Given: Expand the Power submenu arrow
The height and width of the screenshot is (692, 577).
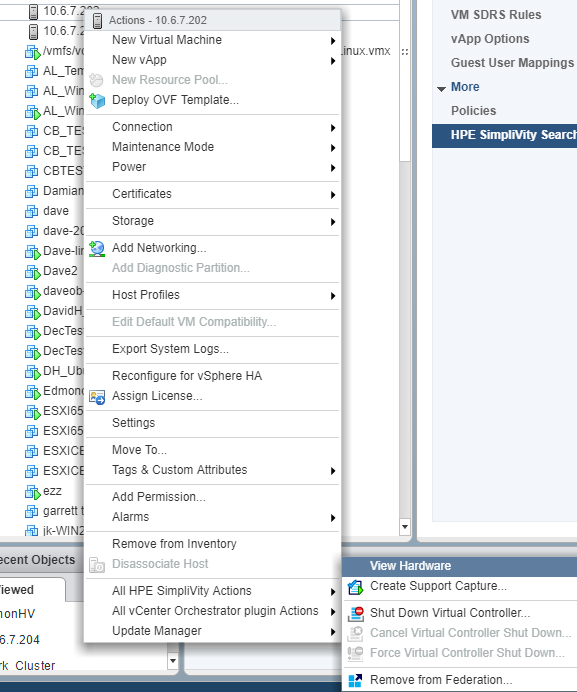Looking at the screenshot, I should click(333, 168).
